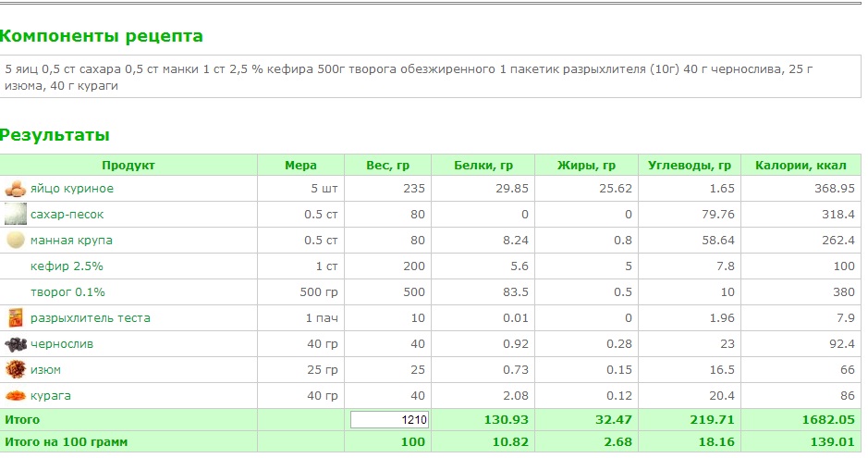Click the Калории, ккал column header
The image size is (868, 458).
801,165
